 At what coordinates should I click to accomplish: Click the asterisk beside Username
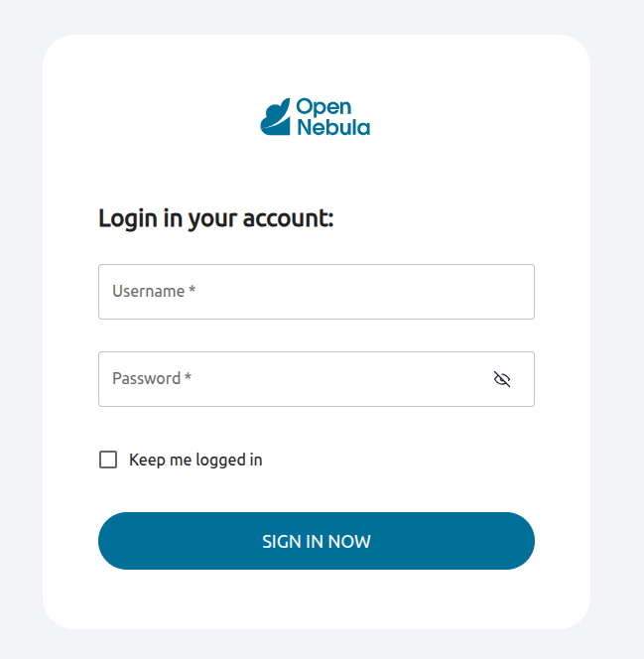click(x=193, y=290)
